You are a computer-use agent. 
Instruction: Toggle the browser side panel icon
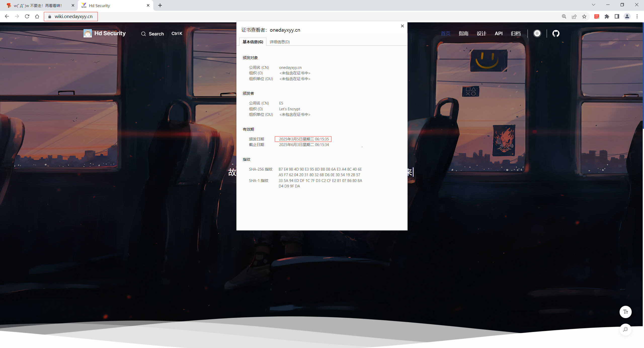click(x=617, y=16)
